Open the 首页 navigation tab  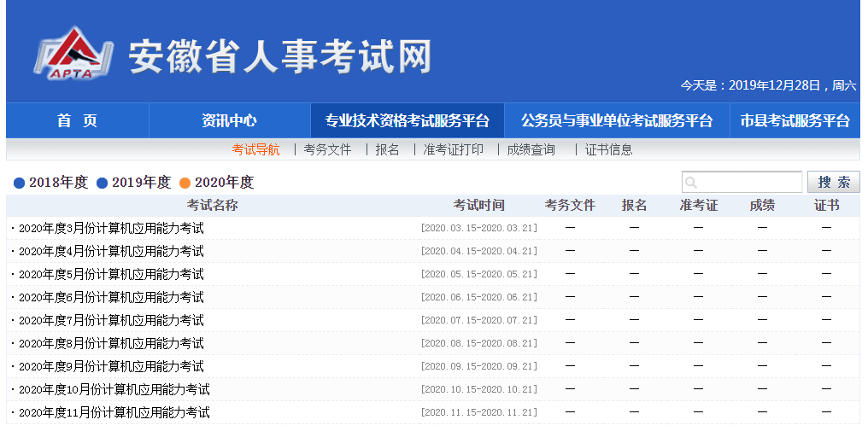(x=77, y=120)
